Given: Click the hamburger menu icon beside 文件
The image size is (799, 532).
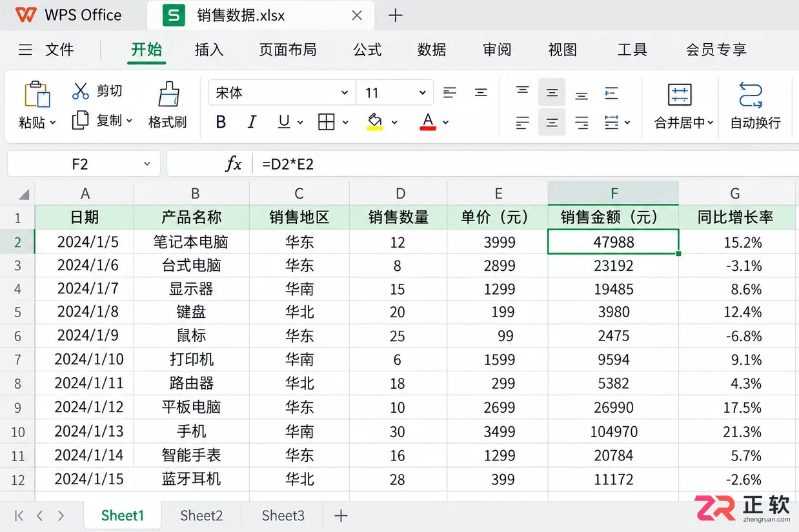Looking at the screenshot, I should [25, 50].
